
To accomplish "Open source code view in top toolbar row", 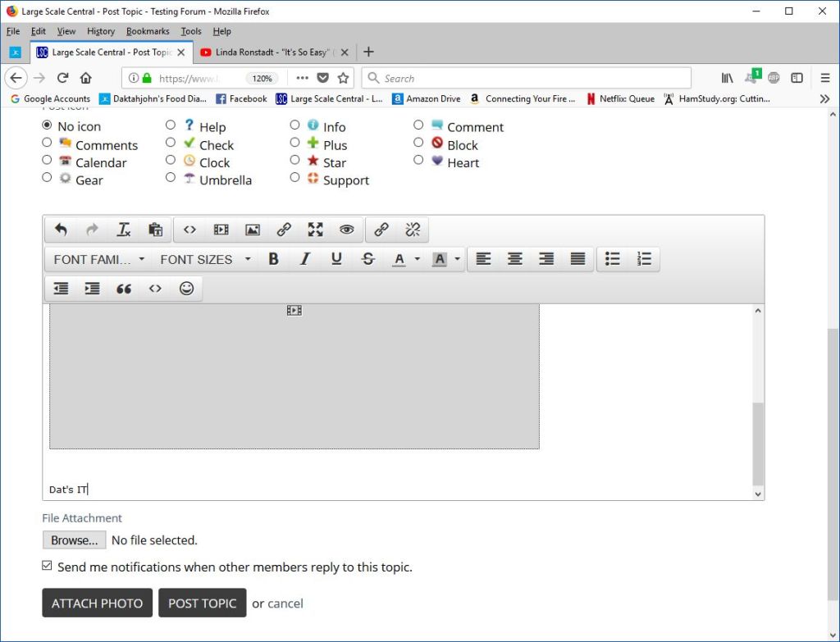I will tap(189, 230).
